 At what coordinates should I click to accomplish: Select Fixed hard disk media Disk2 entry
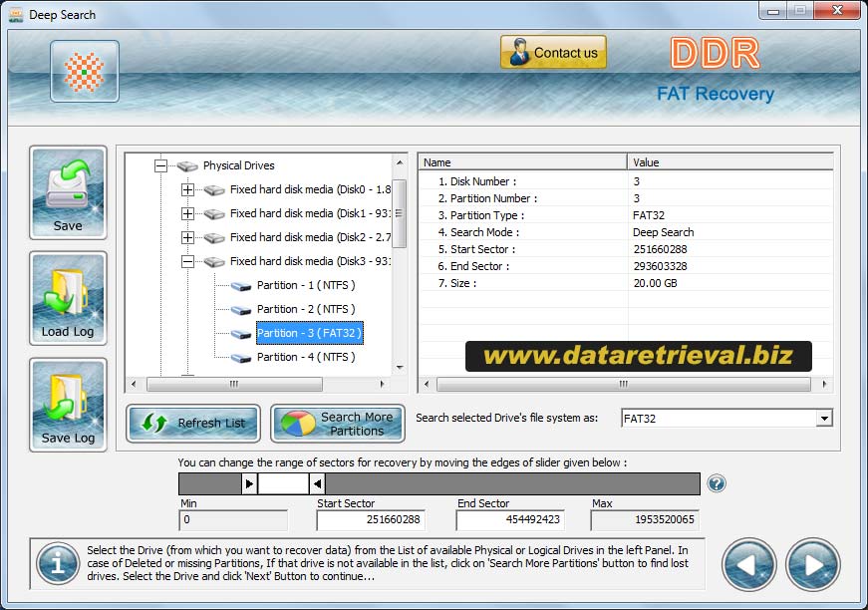pyautogui.click(x=311, y=237)
